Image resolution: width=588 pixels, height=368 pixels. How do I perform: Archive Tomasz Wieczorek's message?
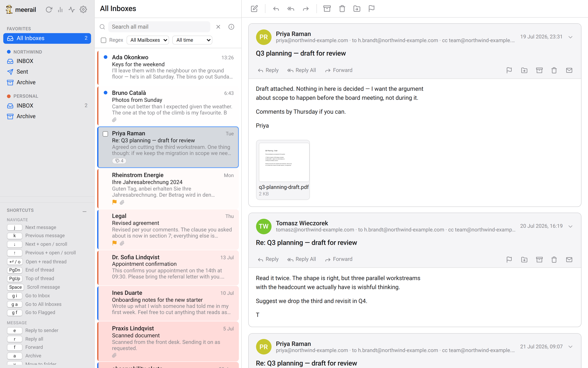click(x=539, y=259)
